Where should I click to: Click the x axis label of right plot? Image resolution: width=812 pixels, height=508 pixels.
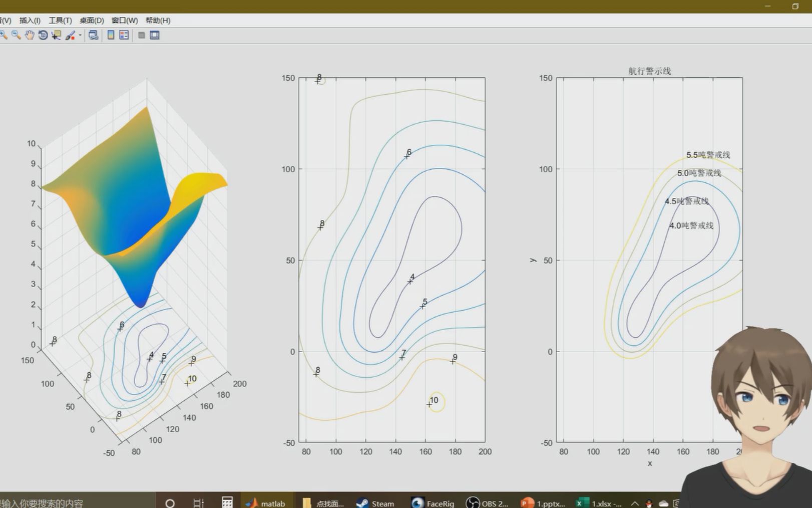[x=650, y=463]
